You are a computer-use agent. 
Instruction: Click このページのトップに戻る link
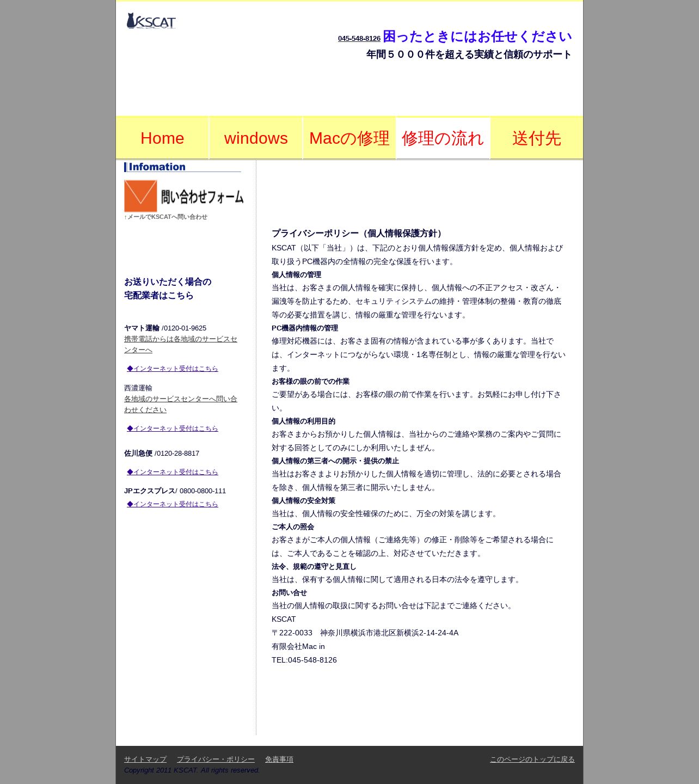pyautogui.click(x=532, y=759)
